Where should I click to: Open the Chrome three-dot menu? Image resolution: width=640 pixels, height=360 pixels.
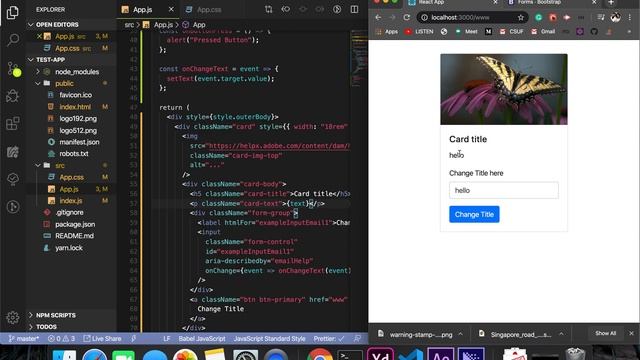point(630,17)
